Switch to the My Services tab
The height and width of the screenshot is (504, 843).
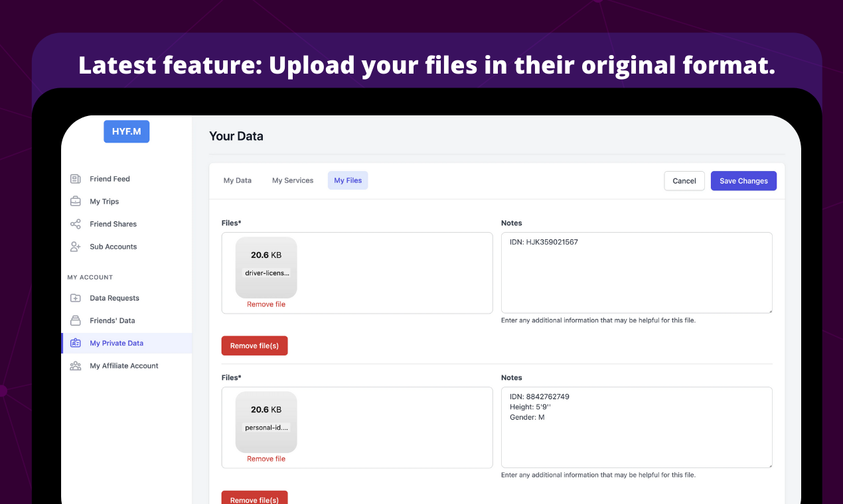pyautogui.click(x=293, y=180)
